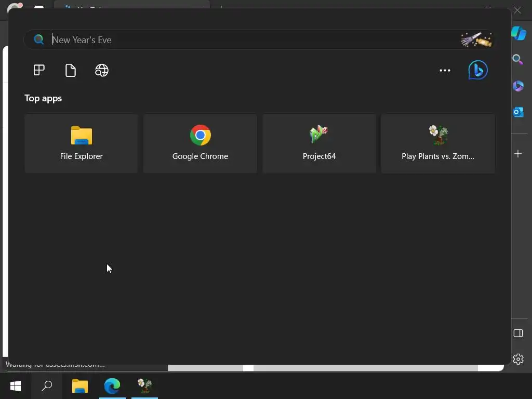This screenshot has width=532, height=399.
Task: Click the search magnifier icon in search box
Action: (38, 39)
